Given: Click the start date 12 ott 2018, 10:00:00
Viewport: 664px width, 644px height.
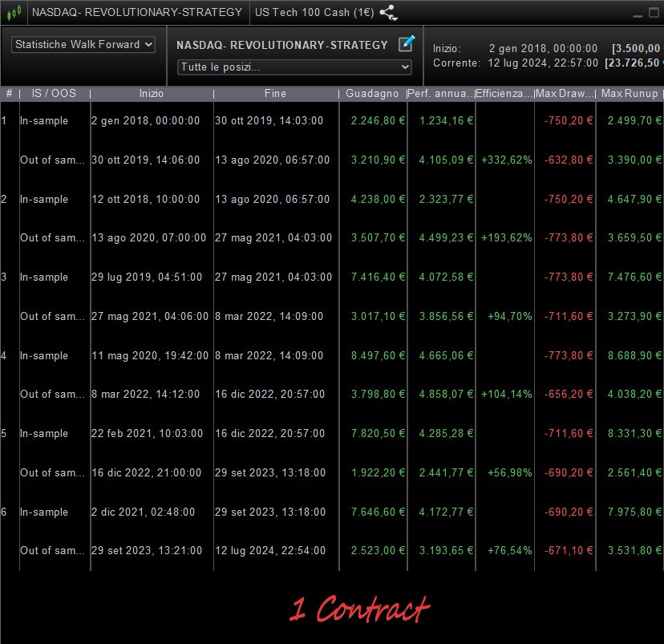Looking at the screenshot, I should tap(146, 199).
